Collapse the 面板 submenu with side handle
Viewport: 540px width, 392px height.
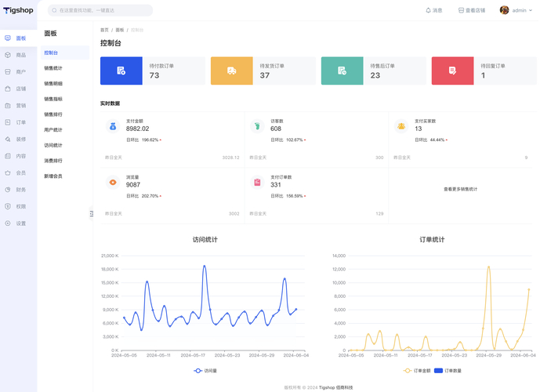click(91, 213)
